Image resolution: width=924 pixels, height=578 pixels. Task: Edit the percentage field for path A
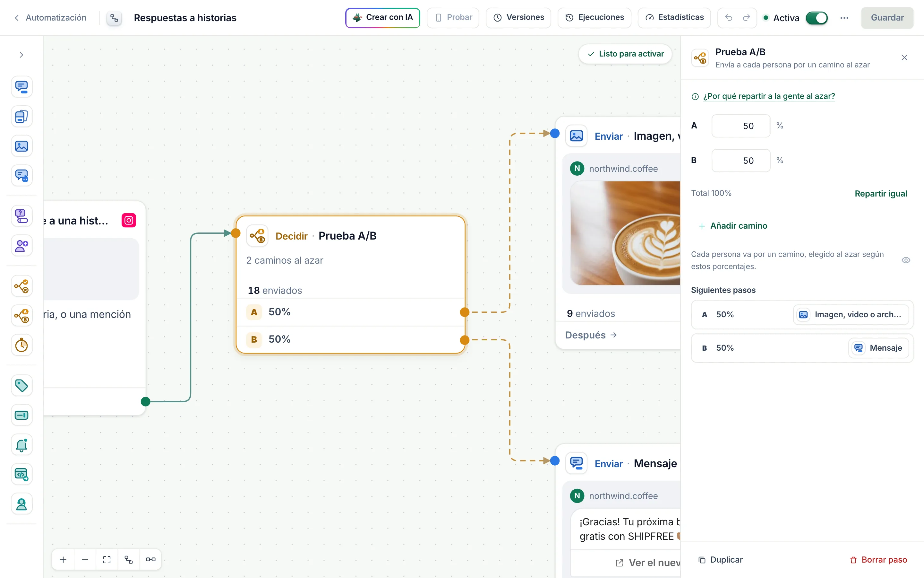740,126
